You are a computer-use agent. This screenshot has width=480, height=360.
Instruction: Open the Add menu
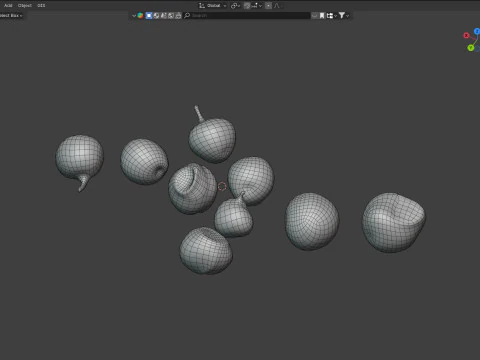[x=8, y=5]
